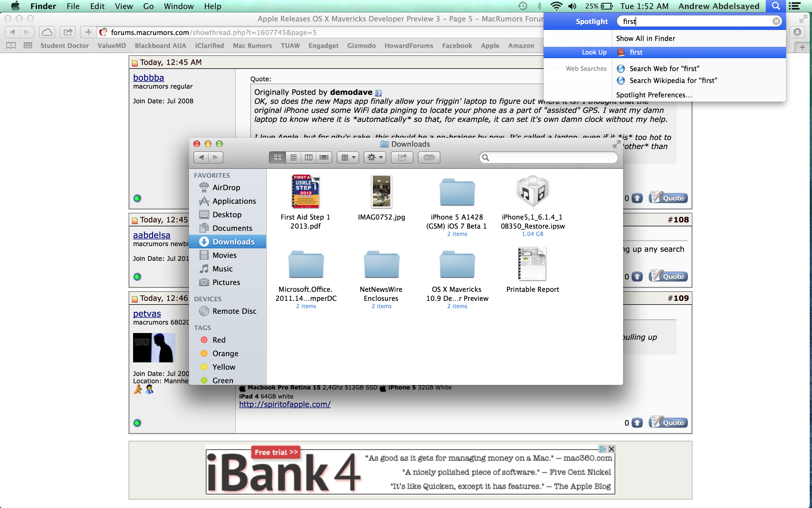Viewport: 812px width, 508px height.
Task: Click Safari add bookmark plus button
Action: coord(88,32)
